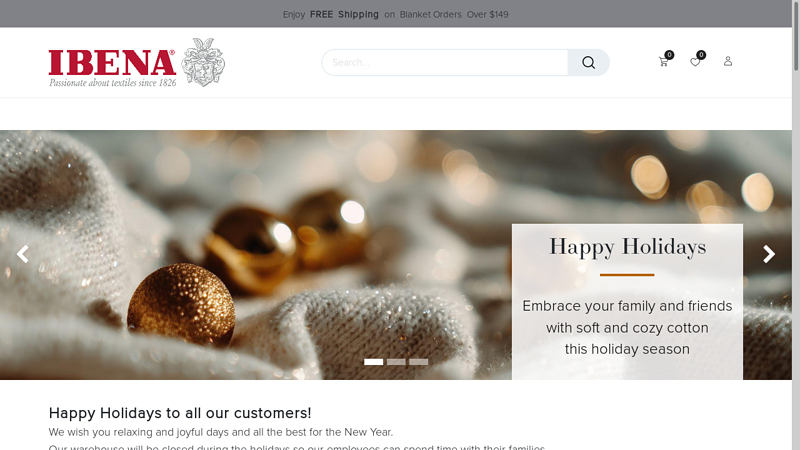Select the second carousel slide indicator
This screenshot has height=450, width=800.
pos(396,362)
